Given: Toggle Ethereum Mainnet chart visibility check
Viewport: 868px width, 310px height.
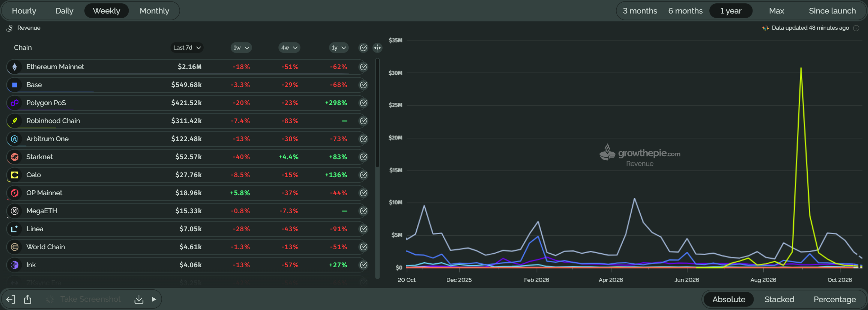Looking at the screenshot, I should coord(363,67).
